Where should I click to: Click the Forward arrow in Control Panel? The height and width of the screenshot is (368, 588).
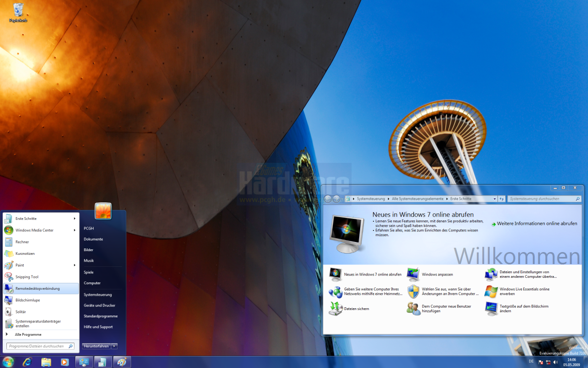pyautogui.click(x=337, y=199)
